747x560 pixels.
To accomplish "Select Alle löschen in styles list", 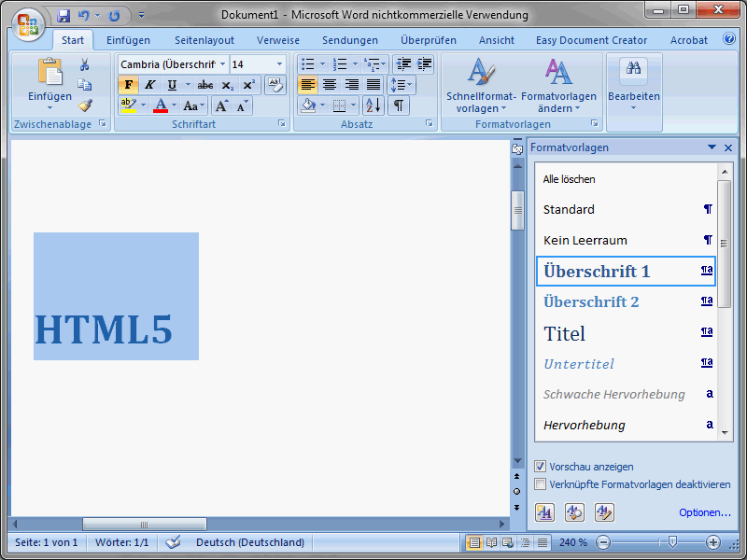I will coord(626,179).
